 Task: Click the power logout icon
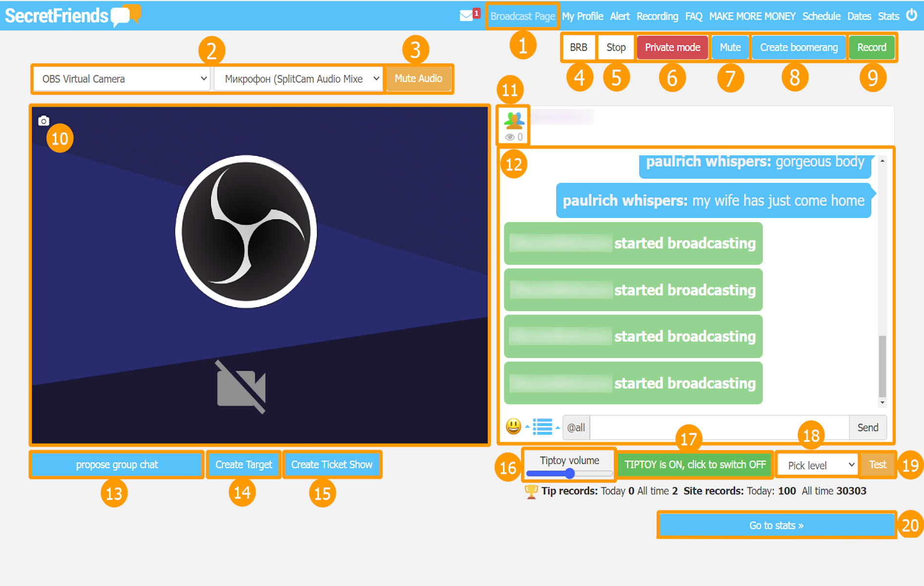click(x=911, y=15)
